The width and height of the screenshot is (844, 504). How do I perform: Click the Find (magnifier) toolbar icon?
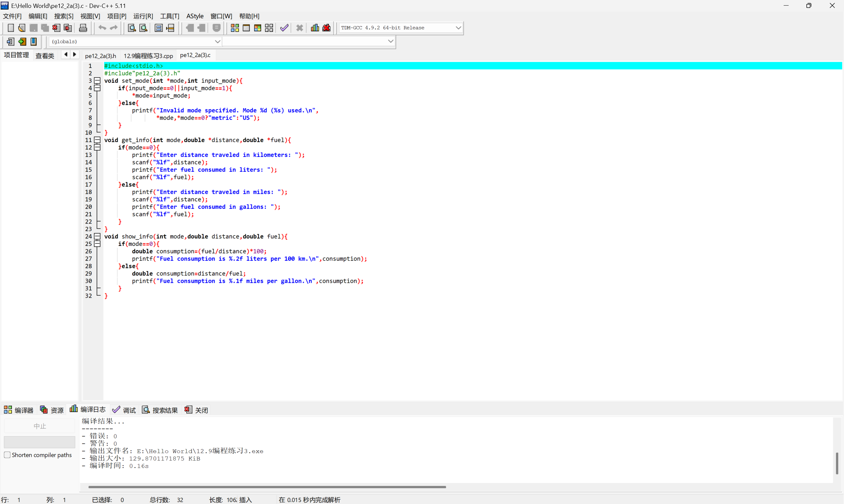pyautogui.click(x=132, y=28)
